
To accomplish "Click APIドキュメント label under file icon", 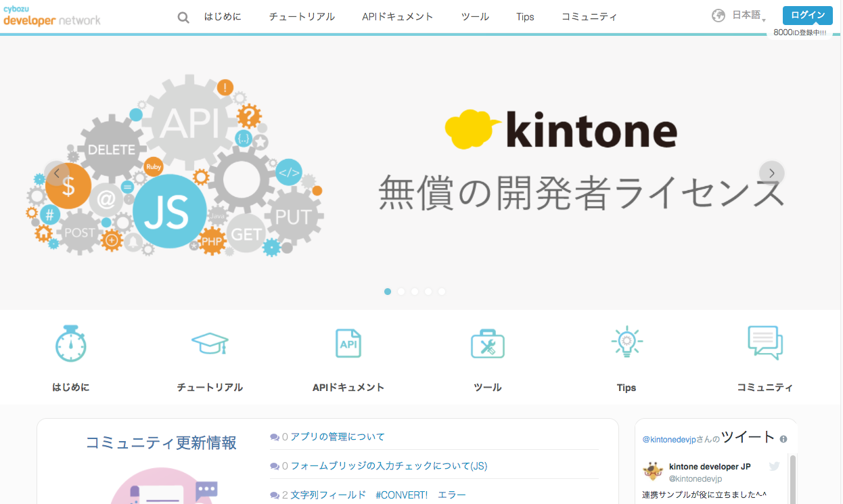I will click(x=348, y=388).
